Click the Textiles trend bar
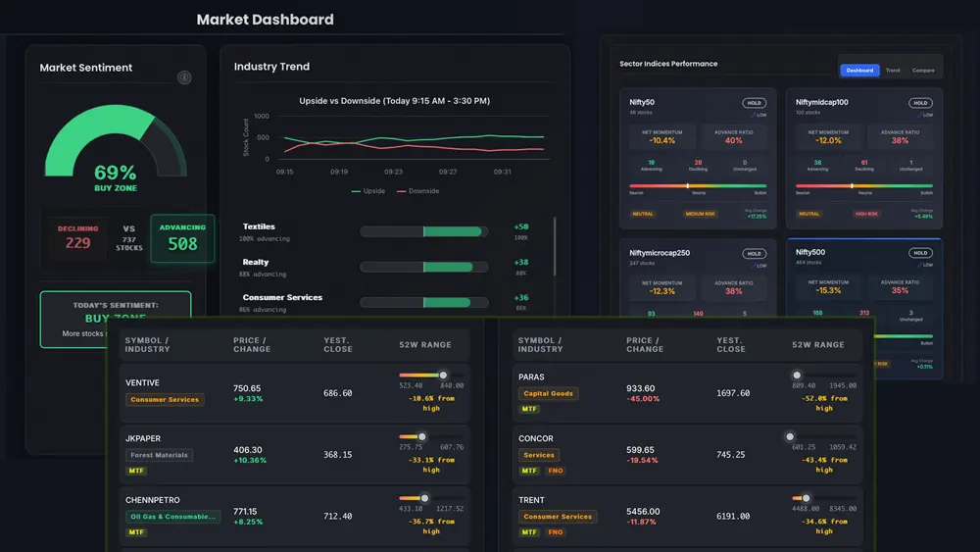The image size is (980, 552). (x=423, y=232)
